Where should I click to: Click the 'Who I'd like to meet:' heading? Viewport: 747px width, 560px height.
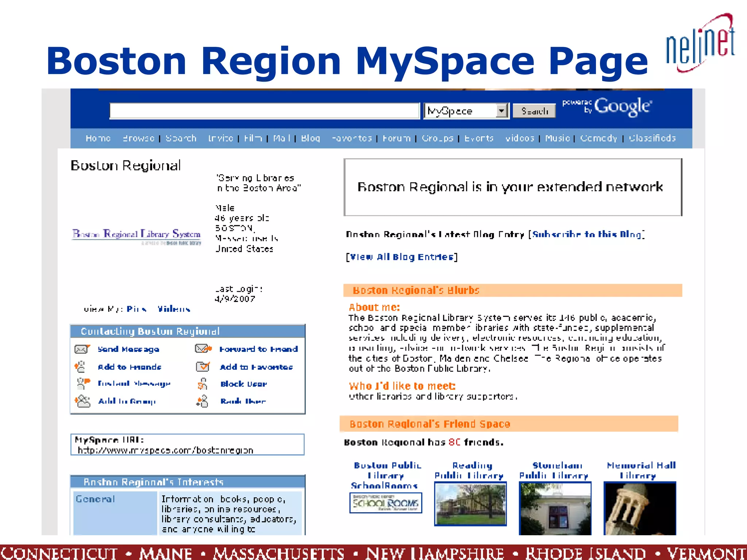(402, 386)
